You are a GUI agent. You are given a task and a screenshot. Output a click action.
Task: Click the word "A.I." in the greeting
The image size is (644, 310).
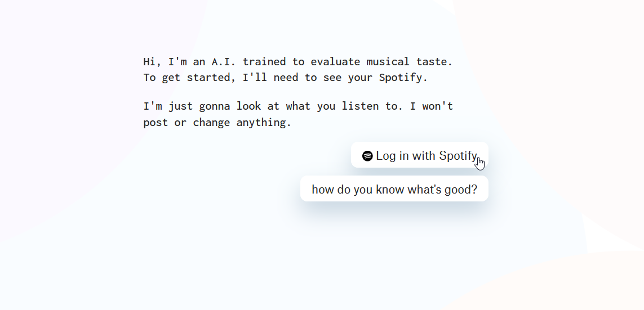(224, 61)
